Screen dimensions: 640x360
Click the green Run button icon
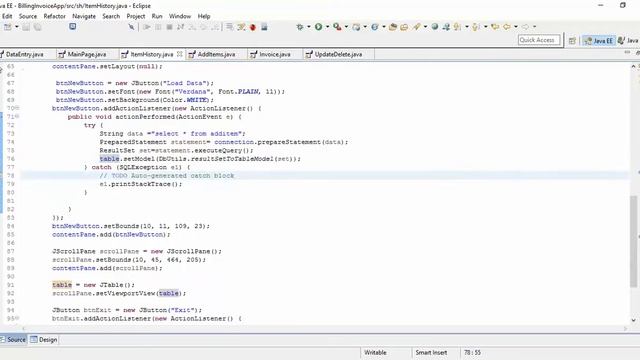318,27
